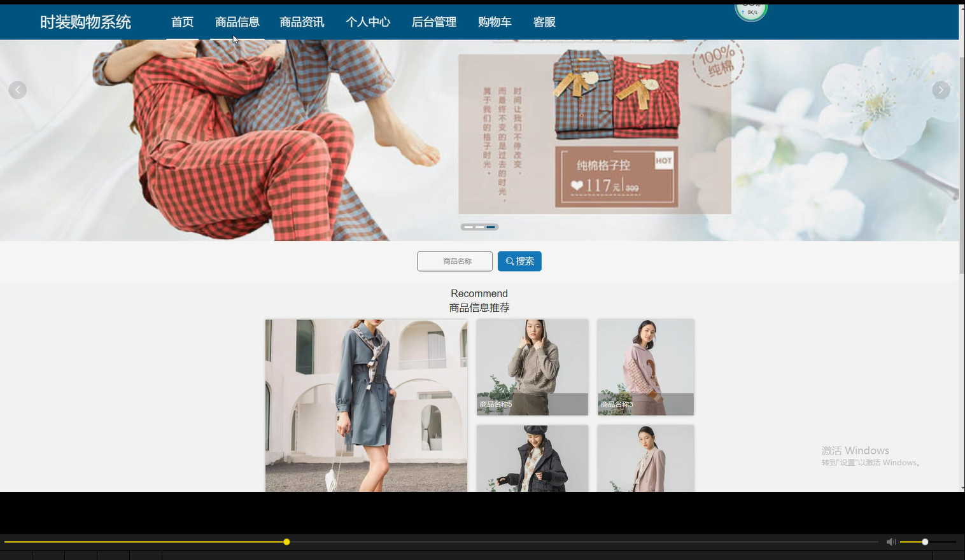Screen dimensions: 965x560
Task: Open the 个人中心 page
Action: coord(368,22)
